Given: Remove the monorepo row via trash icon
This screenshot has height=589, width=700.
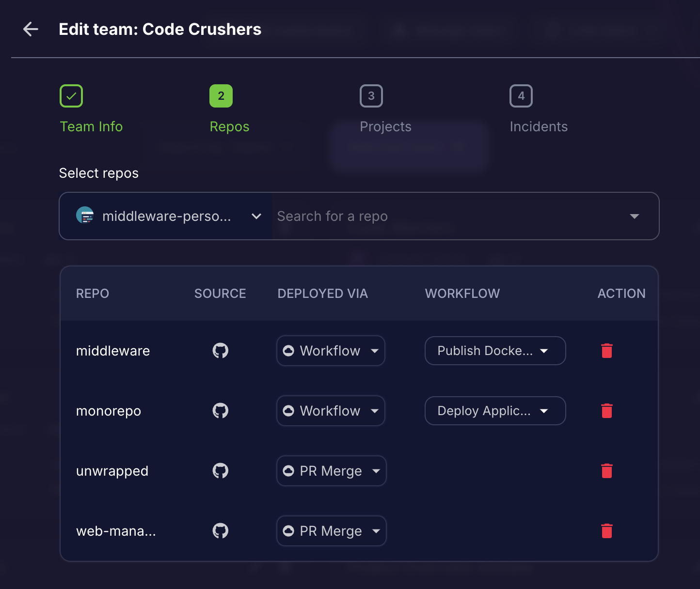Looking at the screenshot, I should (606, 411).
